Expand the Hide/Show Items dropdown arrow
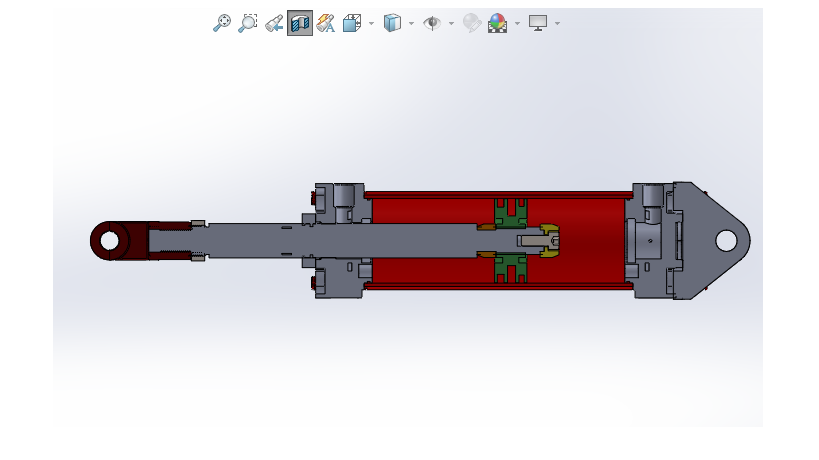The image size is (819, 460). pyautogui.click(x=451, y=23)
